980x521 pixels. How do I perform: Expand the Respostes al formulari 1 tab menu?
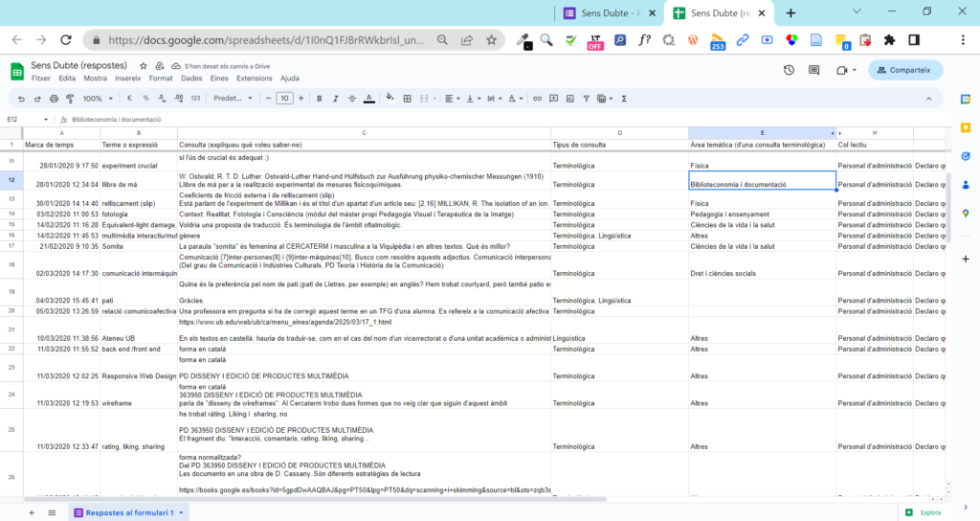pos(181,512)
